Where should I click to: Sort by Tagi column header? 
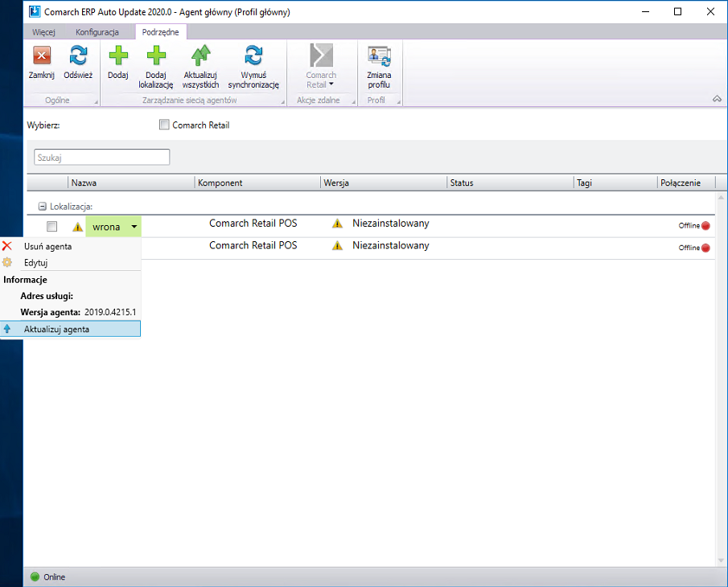click(x=615, y=183)
